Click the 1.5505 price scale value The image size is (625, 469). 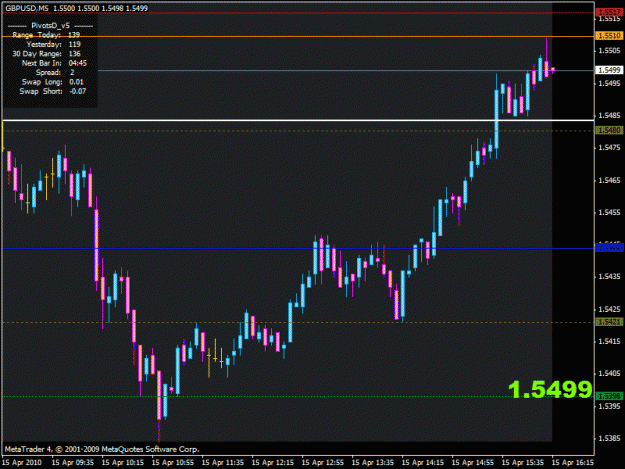click(610, 51)
